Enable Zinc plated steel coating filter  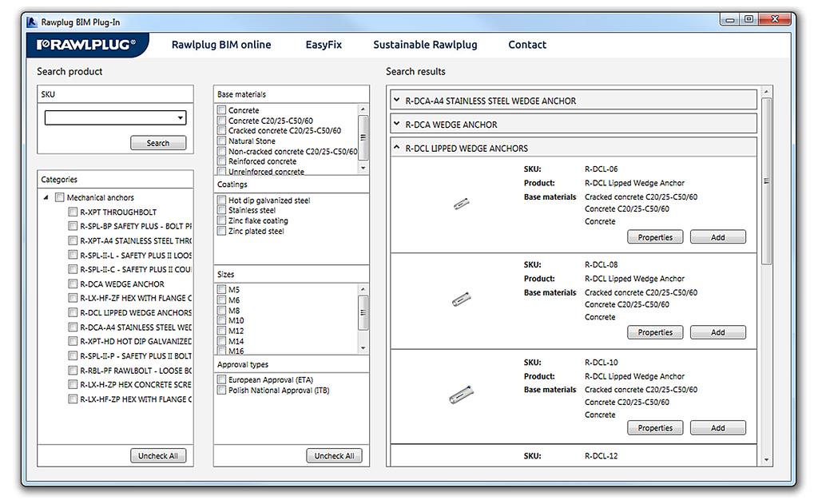click(x=222, y=231)
